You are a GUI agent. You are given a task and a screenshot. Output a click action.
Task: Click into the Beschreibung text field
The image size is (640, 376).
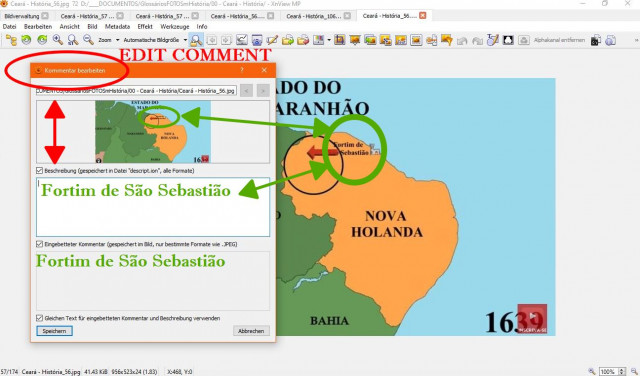153,207
